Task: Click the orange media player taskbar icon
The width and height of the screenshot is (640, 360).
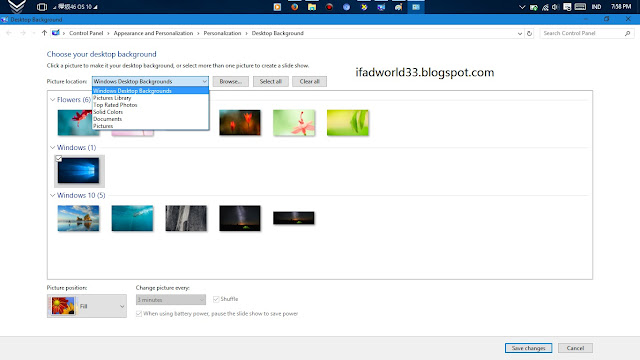Action: pyautogui.click(x=277, y=7)
